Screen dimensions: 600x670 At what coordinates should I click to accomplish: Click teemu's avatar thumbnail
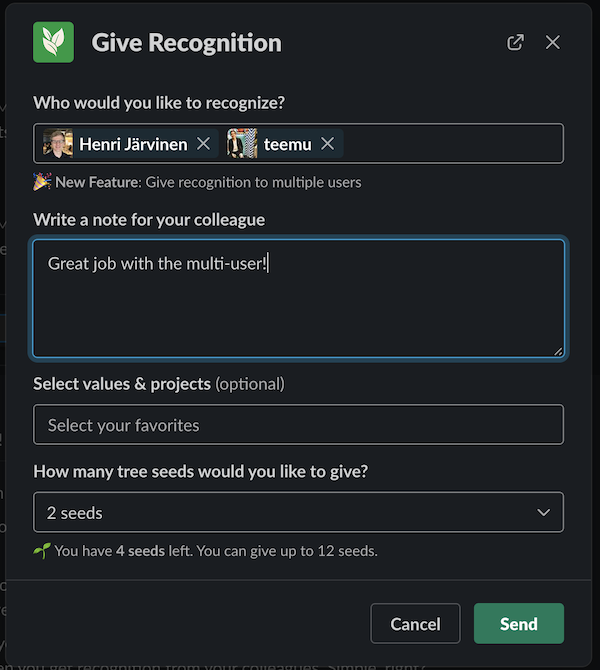coord(242,144)
